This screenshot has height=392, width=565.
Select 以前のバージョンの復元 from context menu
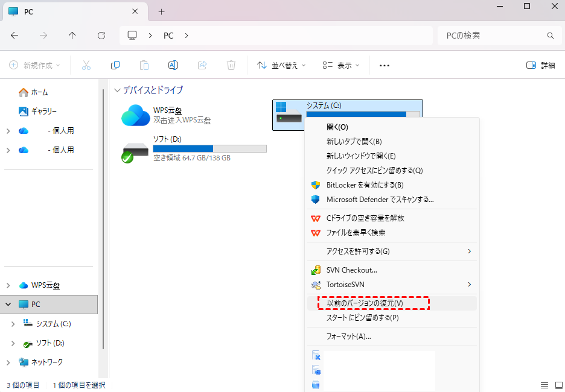pos(364,303)
